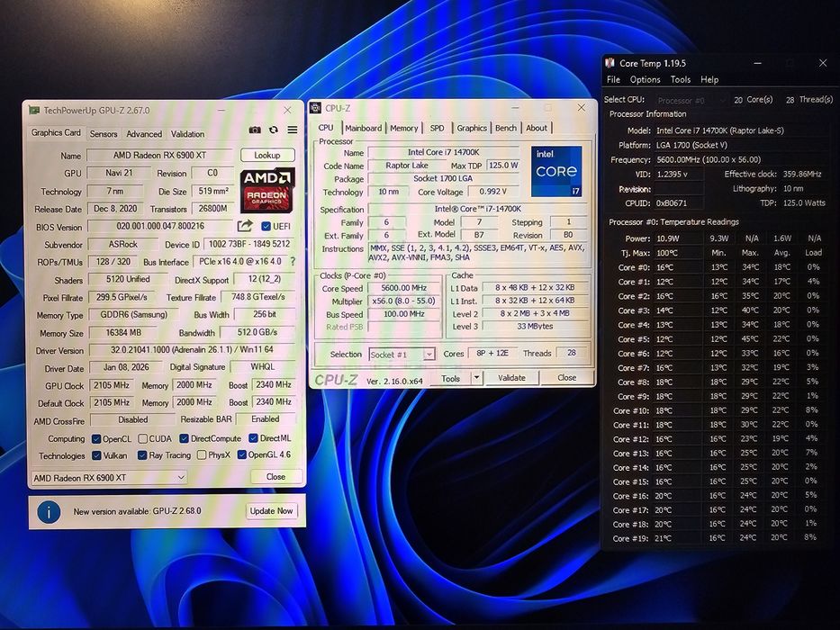Click the Multiplier x56.0 field
840x630 pixels.
point(404,301)
